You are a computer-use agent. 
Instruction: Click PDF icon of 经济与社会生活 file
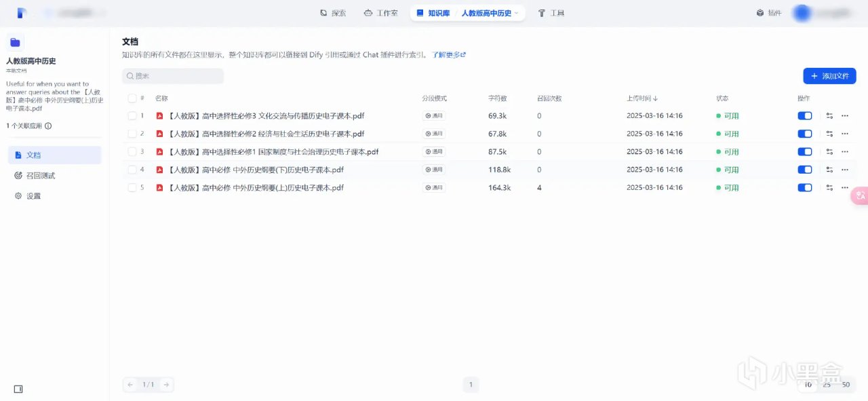click(x=160, y=134)
